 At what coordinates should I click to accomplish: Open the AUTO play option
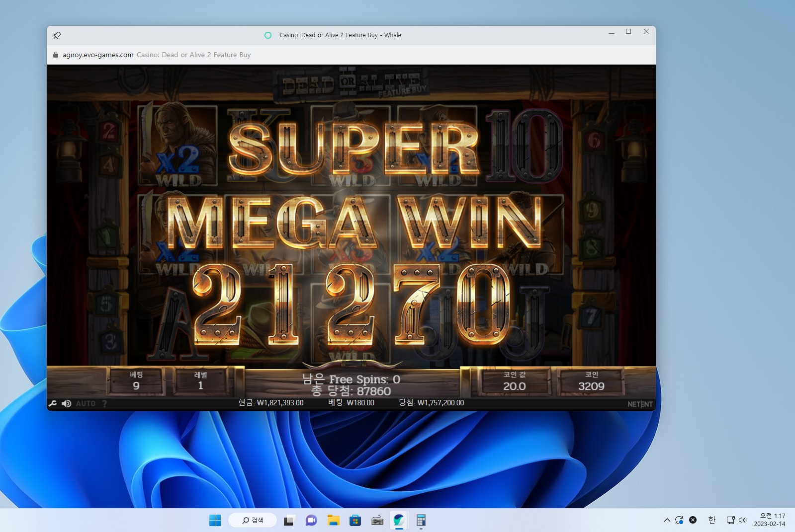click(86, 404)
